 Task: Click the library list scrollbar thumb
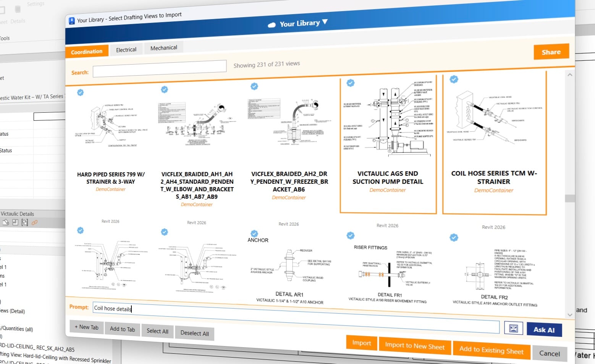coord(570,198)
